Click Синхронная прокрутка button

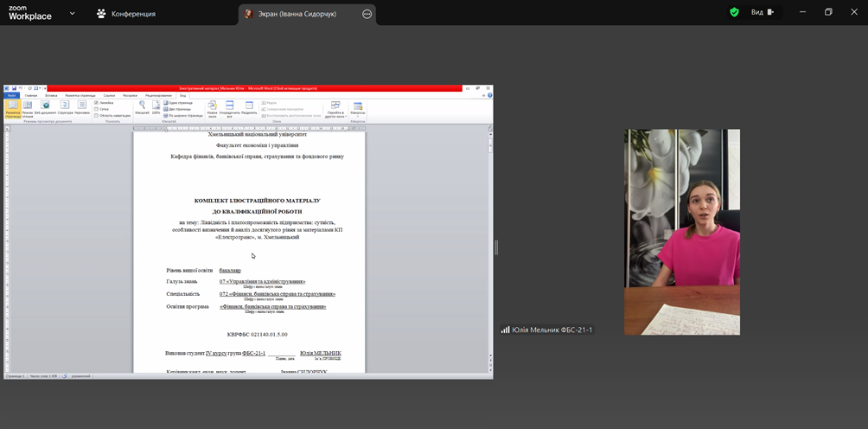283,109
